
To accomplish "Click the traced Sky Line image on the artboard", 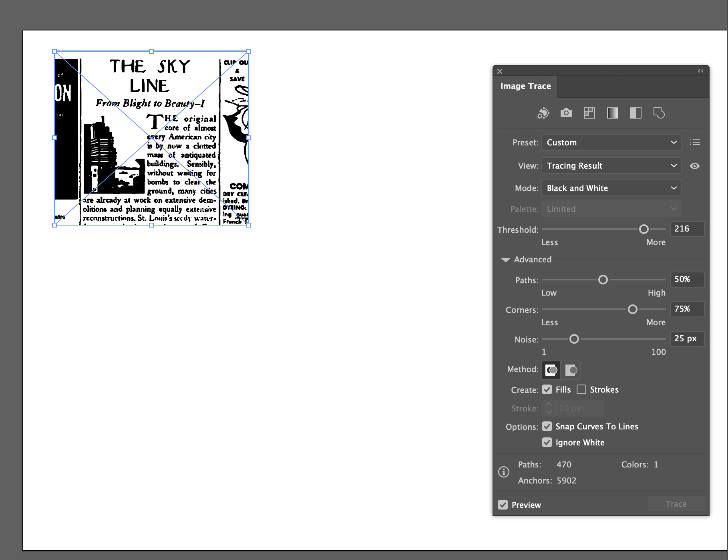I will point(151,138).
